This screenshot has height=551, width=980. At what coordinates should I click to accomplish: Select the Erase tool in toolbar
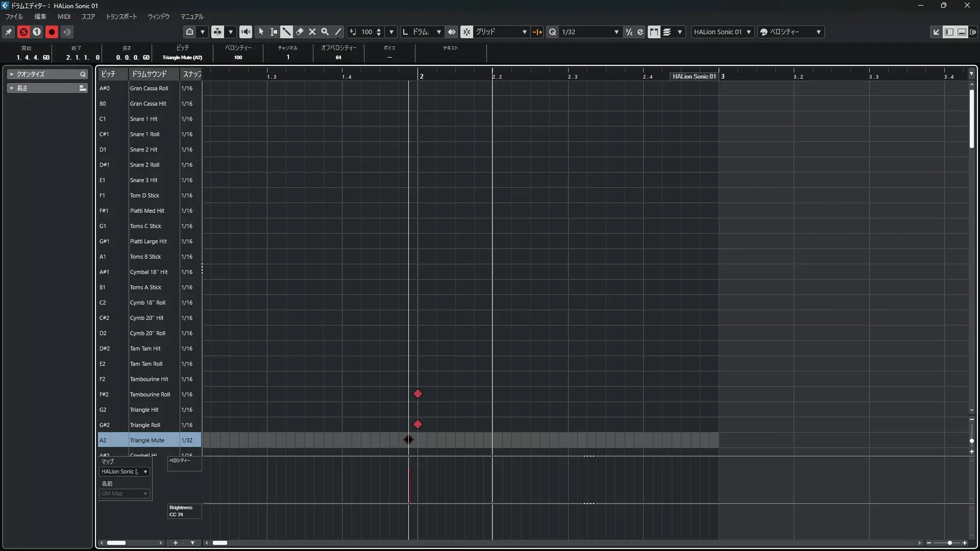[300, 32]
